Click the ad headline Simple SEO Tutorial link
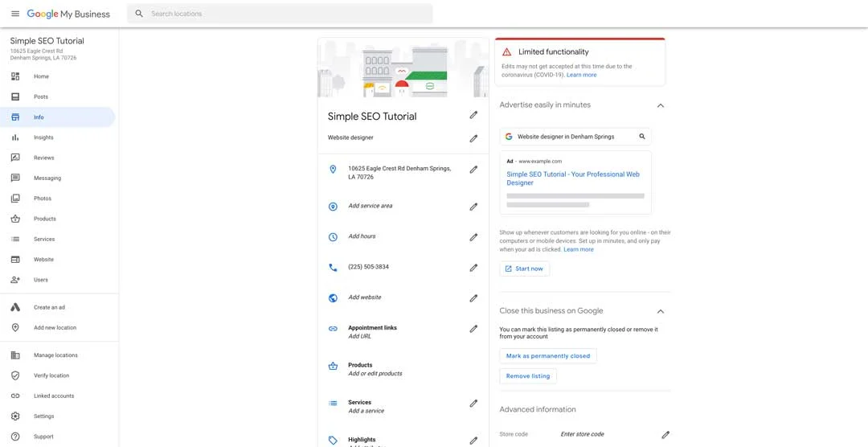 click(x=573, y=178)
